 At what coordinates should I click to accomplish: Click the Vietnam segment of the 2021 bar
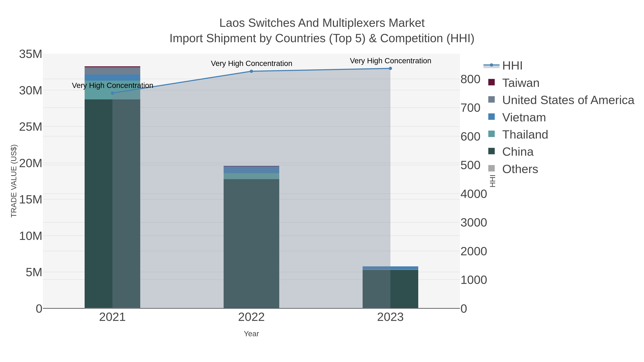click(112, 78)
